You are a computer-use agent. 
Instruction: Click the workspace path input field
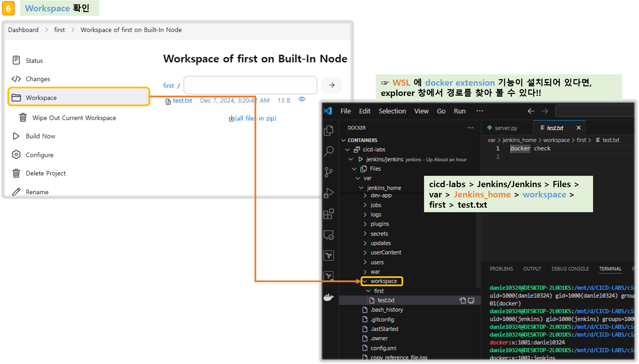coord(250,85)
